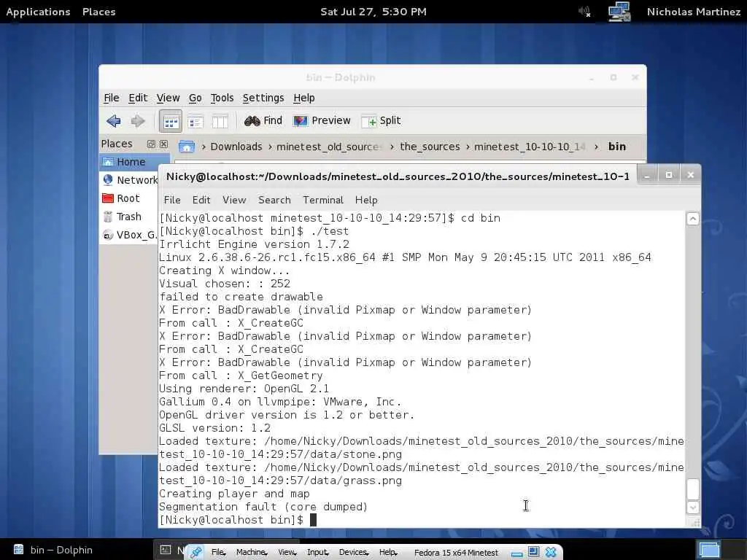Select Network in Places panel
Viewport: 747px width, 560px height.
coord(129,180)
